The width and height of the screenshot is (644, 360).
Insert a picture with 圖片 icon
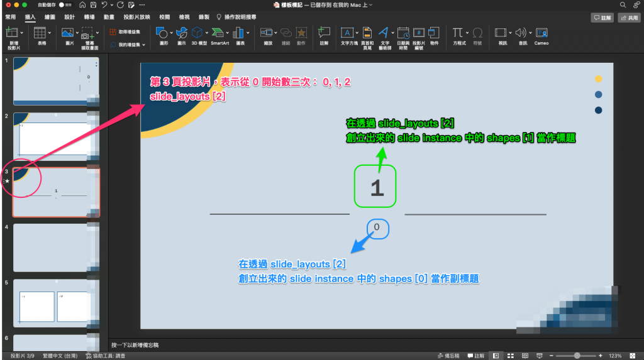click(x=67, y=33)
